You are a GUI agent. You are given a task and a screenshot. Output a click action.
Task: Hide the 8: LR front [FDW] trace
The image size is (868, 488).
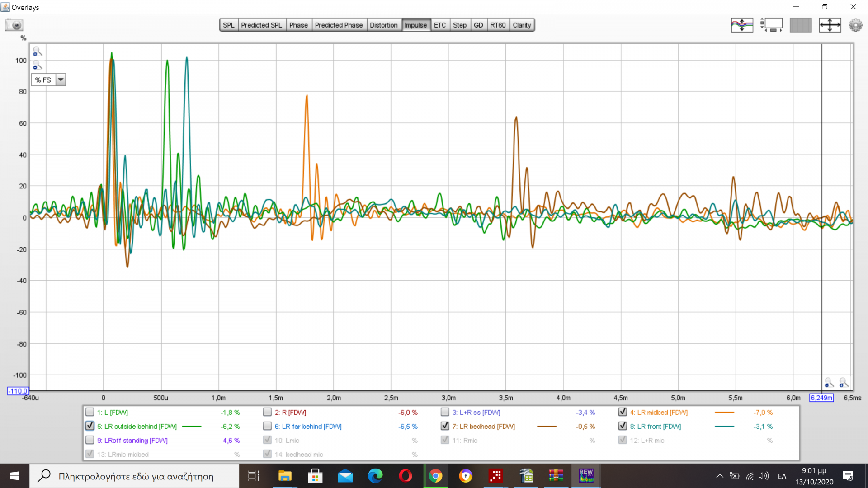623,426
